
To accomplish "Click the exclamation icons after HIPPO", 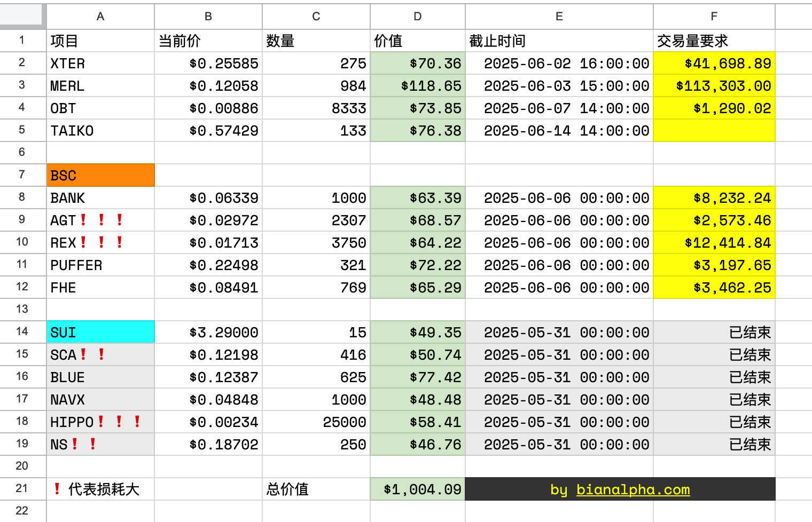I will point(119,422).
